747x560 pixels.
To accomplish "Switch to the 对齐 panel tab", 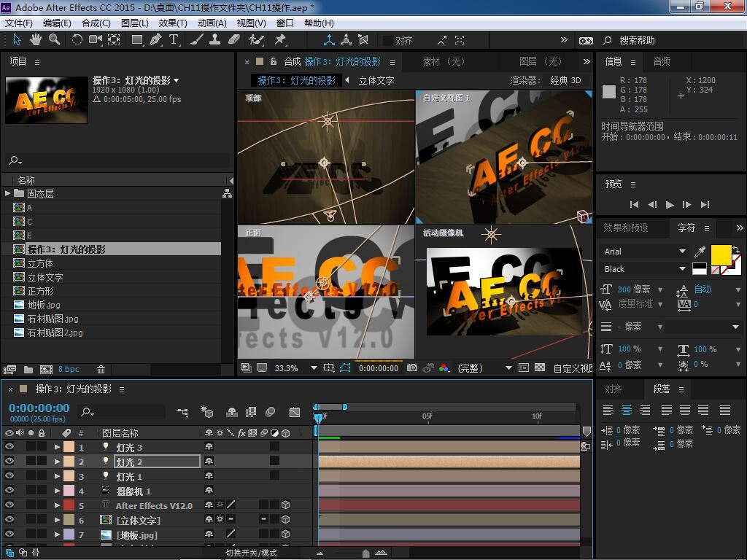I will point(613,389).
